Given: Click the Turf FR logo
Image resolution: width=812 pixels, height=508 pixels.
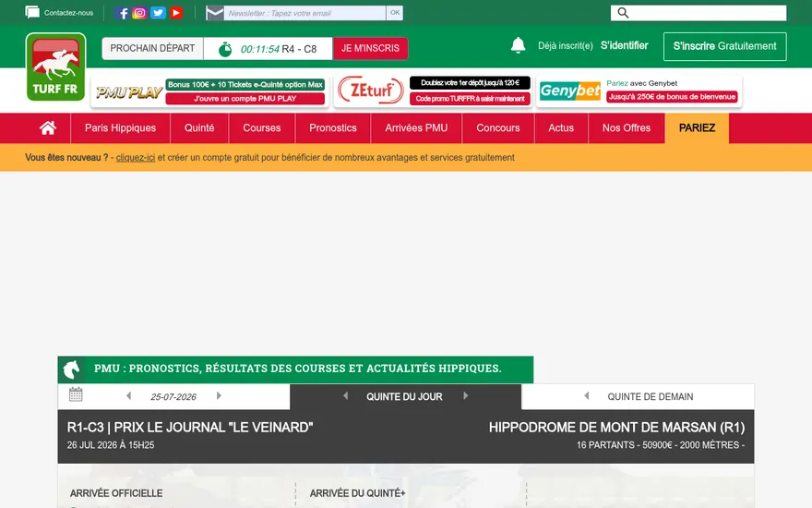Looking at the screenshot, I should (56, 67).
